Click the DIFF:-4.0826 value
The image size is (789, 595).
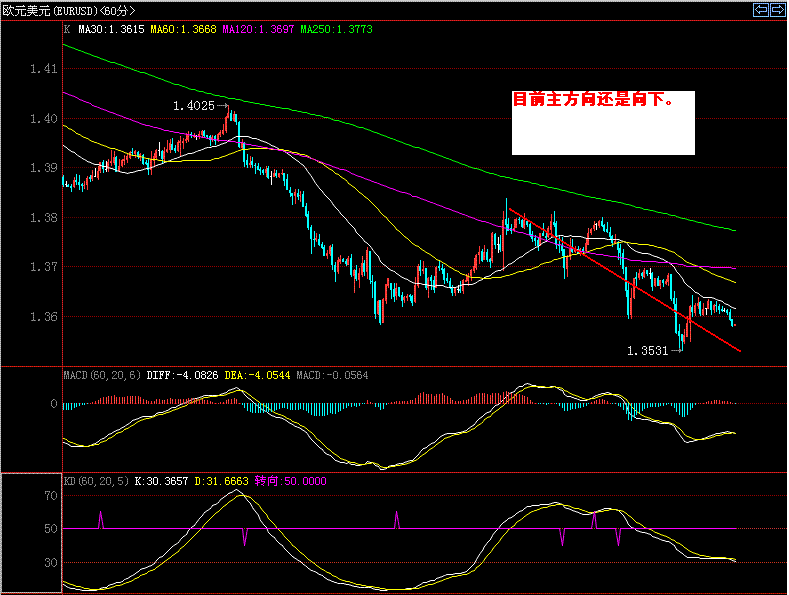[x=183, y=375]
